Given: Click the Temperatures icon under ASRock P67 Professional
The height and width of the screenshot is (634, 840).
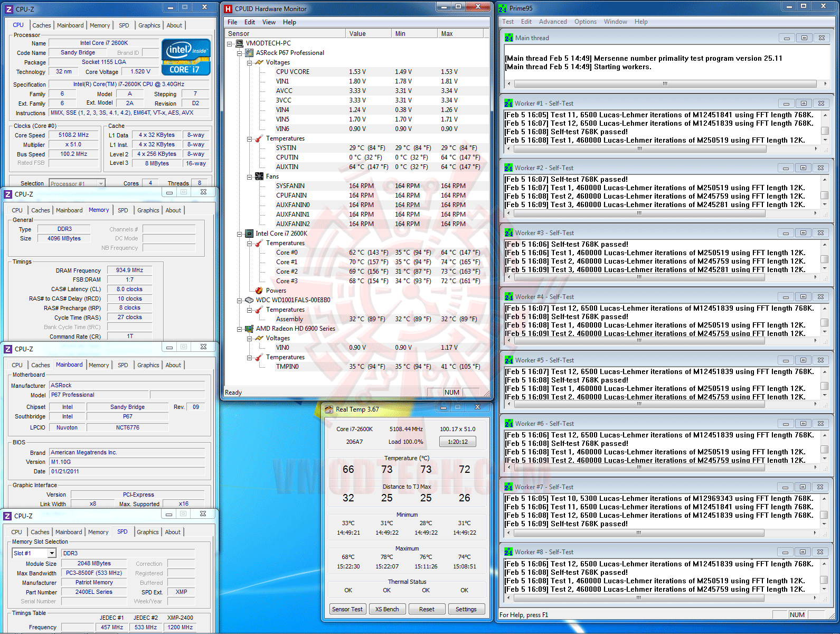Looking at the screenshot, I should (x=259, y=138).
